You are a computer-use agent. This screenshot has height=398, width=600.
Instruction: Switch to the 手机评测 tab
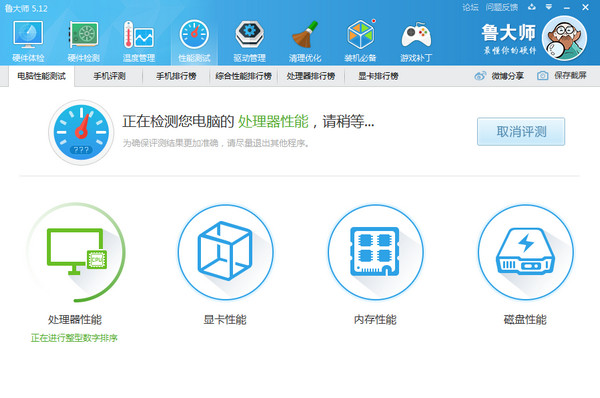[109, 76]
